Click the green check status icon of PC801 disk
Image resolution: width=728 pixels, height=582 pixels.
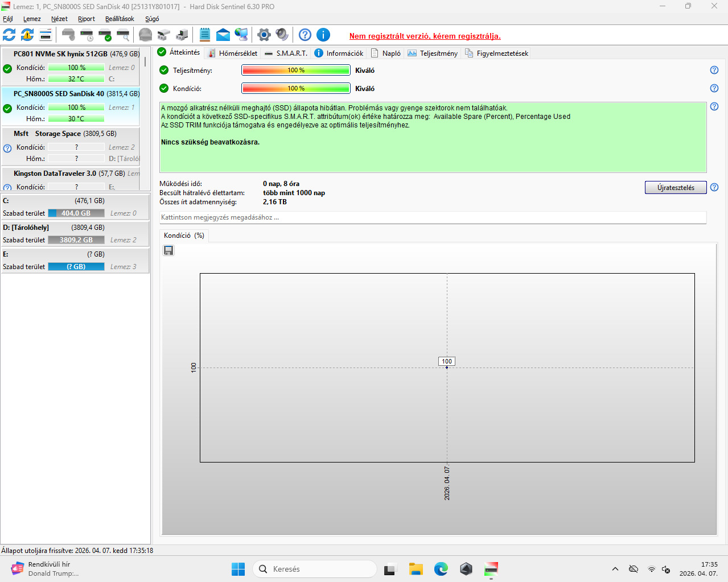tap(7, 69)
